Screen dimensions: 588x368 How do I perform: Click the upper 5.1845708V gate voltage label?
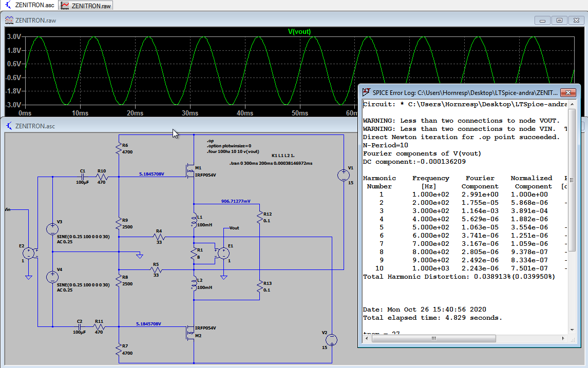[151, 175]
